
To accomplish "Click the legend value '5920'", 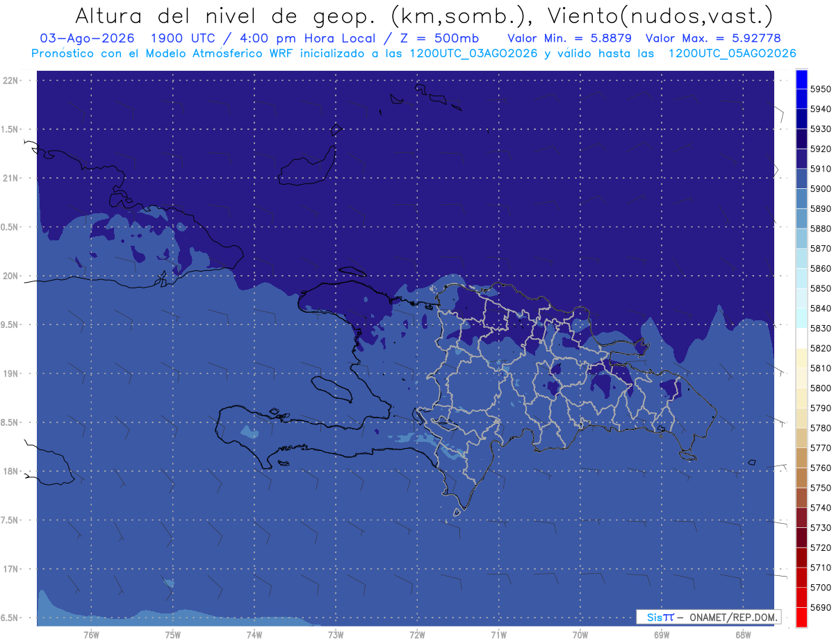I will (x=820, y=149).
